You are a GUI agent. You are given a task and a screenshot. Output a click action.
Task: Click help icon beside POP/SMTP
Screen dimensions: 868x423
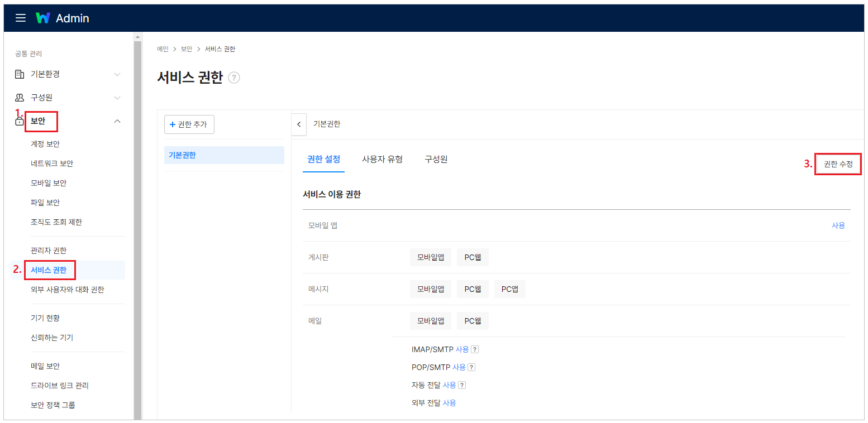tap(471, 367)
